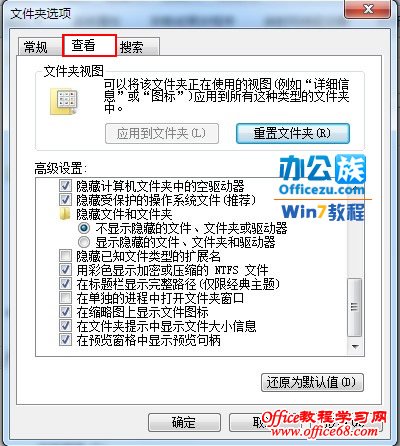Toggle 隐藏受保护的操作系统文件 checkbox

65,200
